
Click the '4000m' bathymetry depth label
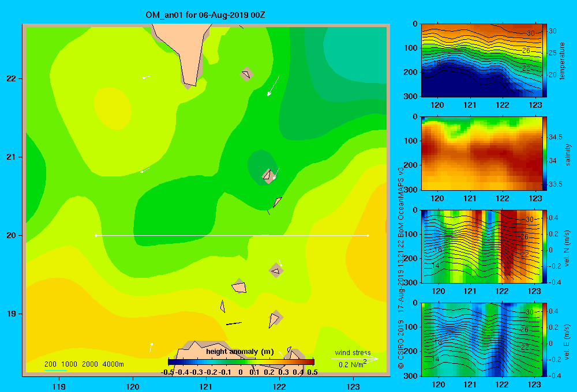point(113,364)
